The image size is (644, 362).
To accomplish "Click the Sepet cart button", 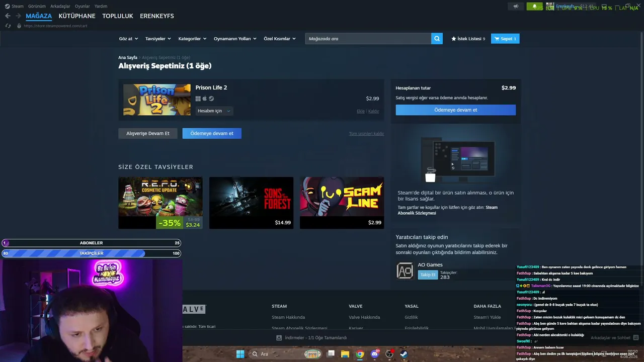I will (x=505, y=39).
